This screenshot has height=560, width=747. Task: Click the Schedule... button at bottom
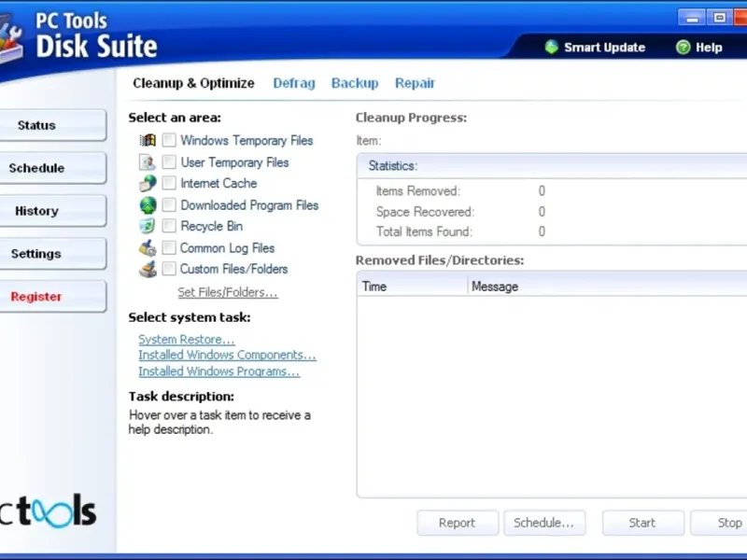[x=544, y=523]
